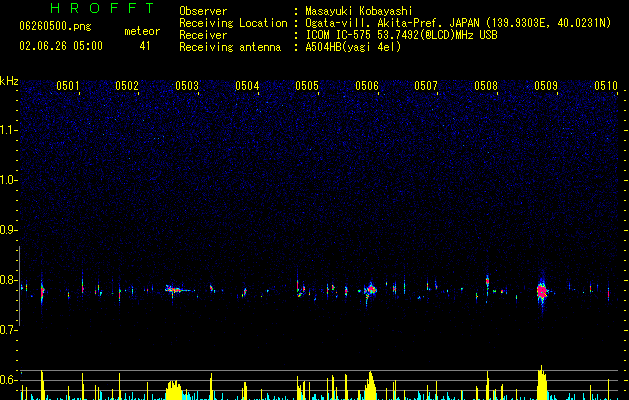Click the 0508 time marker
Screen dimensions: 629x400
(x=486, y=85)
